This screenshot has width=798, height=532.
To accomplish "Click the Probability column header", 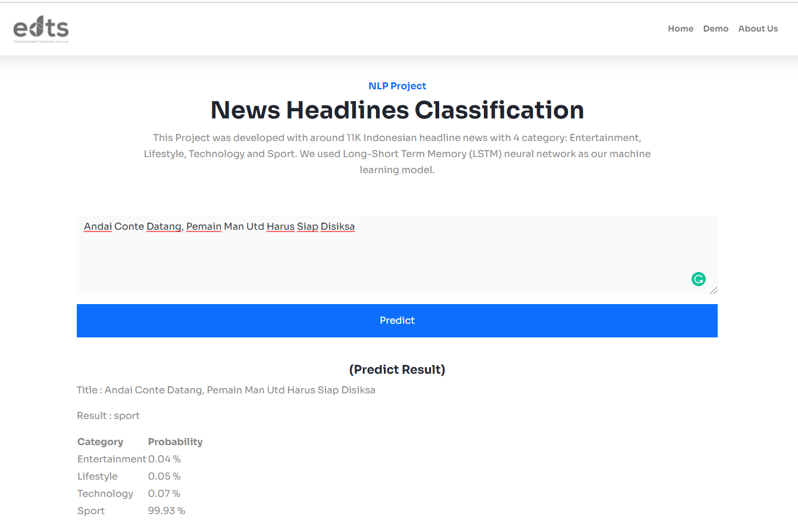I will 175,442.
